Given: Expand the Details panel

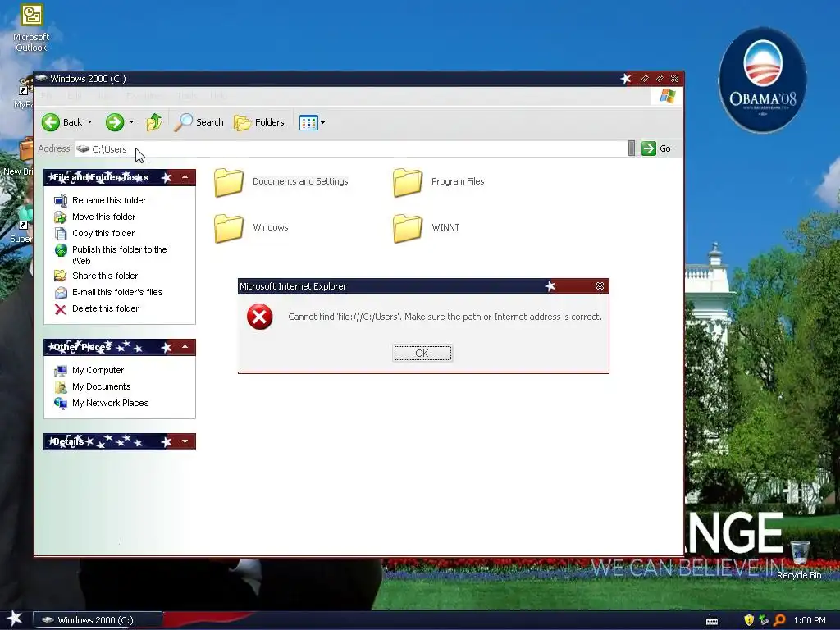Looking at the screenshot, I should click(x=185, y=441).
